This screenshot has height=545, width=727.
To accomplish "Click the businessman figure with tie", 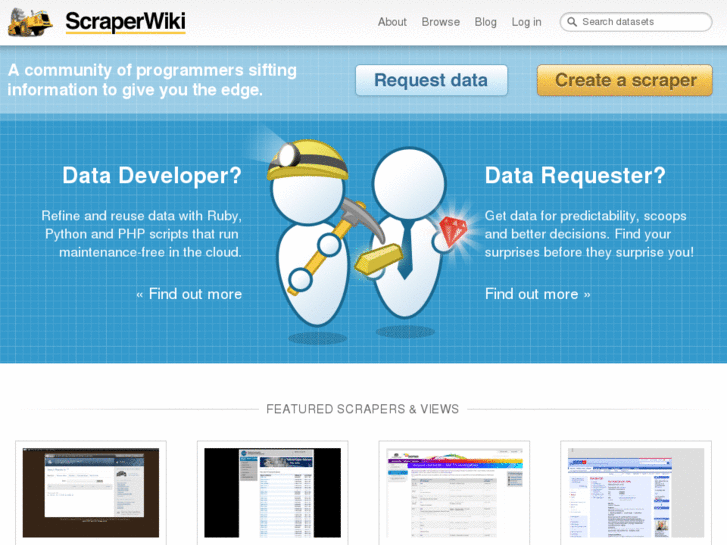I will tap(408, 234).
